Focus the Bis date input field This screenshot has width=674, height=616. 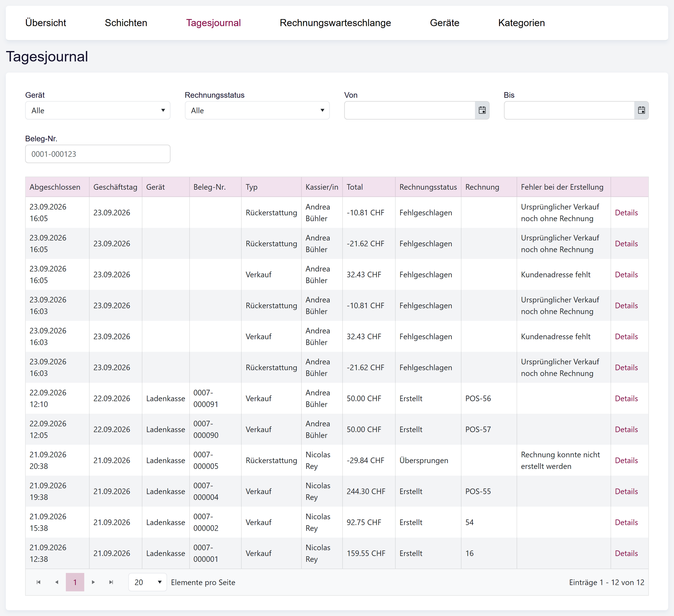tap(569, 110)
